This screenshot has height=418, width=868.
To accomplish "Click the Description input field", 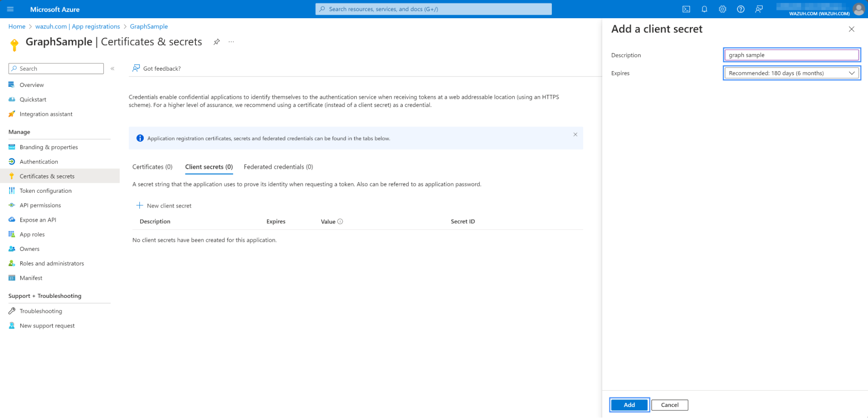I will 791,55.
